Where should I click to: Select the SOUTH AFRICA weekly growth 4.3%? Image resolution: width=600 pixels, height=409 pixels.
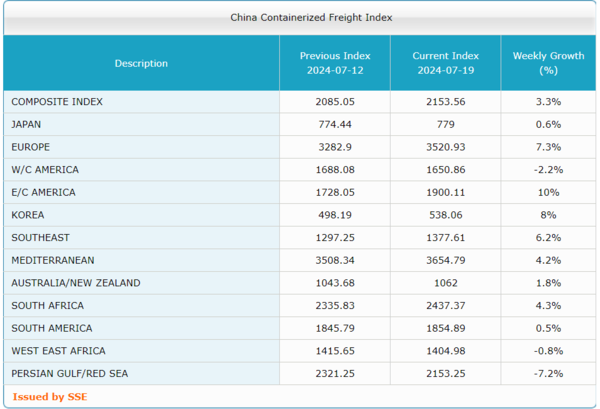[x=547, y=305]
